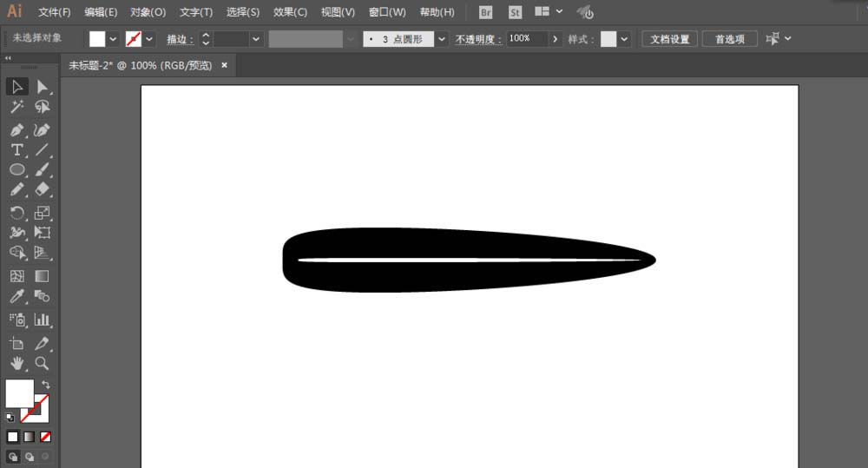This screenshot has width=868, height=468.
Task: Swap fill and stroke colors
Action: pos(45,384)
